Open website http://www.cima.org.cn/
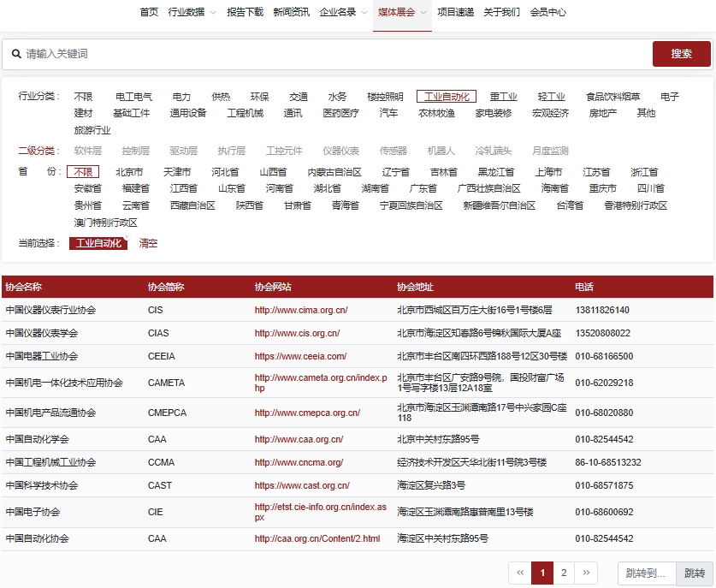This screenshot has height=588, width=716. pos(301,310)
